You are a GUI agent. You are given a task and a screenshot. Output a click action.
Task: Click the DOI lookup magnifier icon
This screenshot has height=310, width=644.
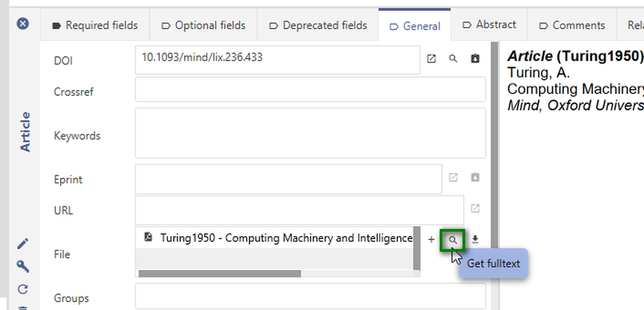(453, 59)
